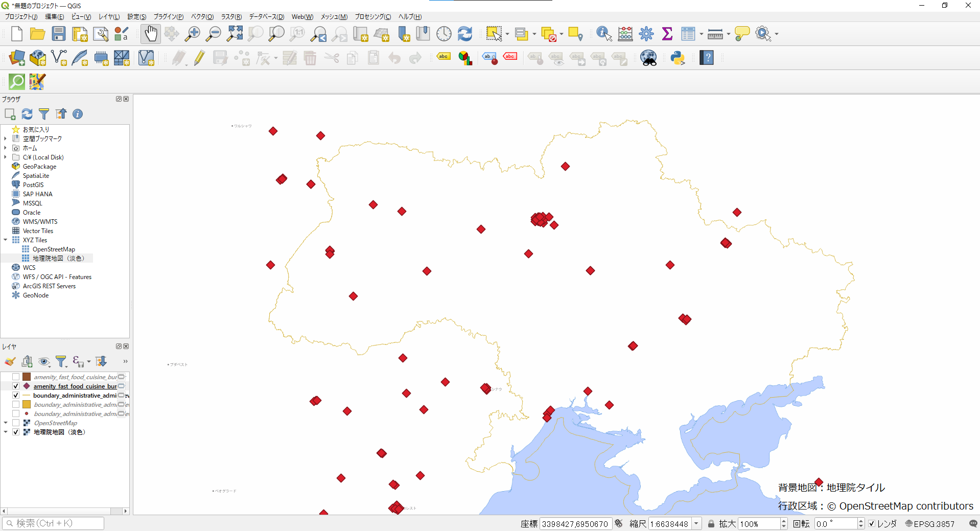Open the ベクタ menu
Viewport: 980px width, 531px height.
(201, 16)
